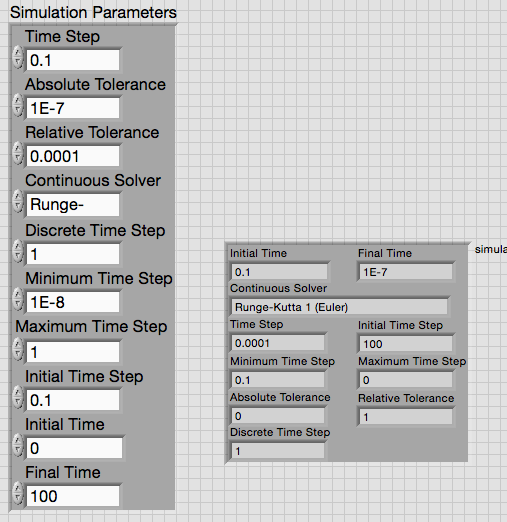Open the Continuous Solver Runge- ring field
Screen dimensions: 507x522
(73, 204)
